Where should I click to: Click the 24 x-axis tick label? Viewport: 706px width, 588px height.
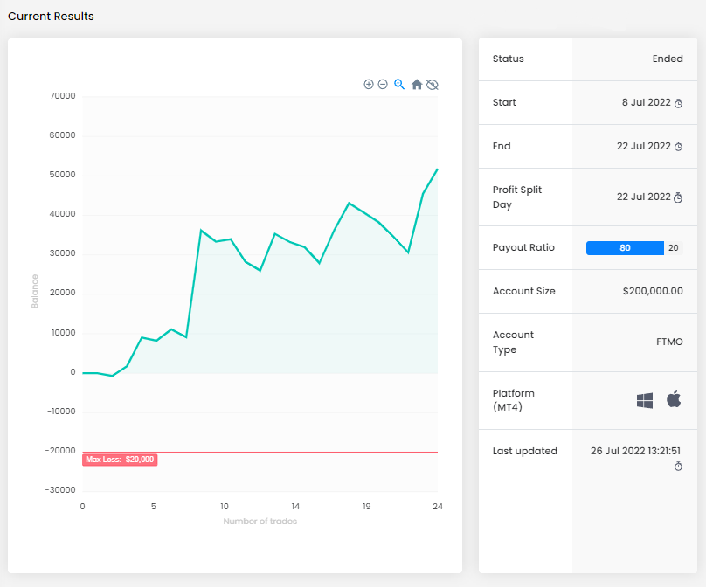click(x=437, y=507)
